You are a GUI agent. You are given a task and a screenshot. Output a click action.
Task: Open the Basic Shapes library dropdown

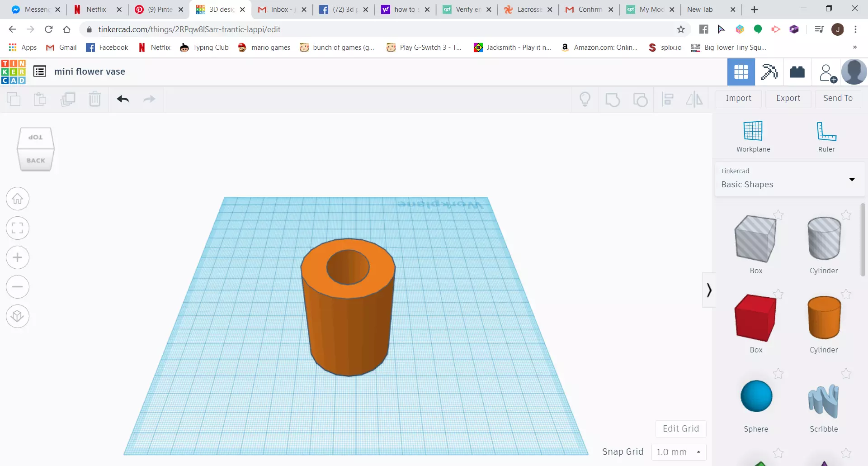(789, 179)
